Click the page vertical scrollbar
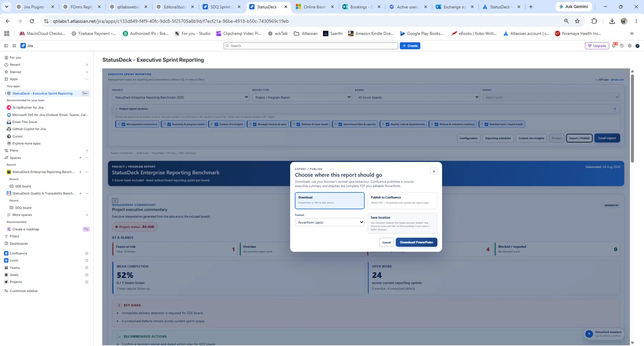The image size is (644, 346). 632,118
